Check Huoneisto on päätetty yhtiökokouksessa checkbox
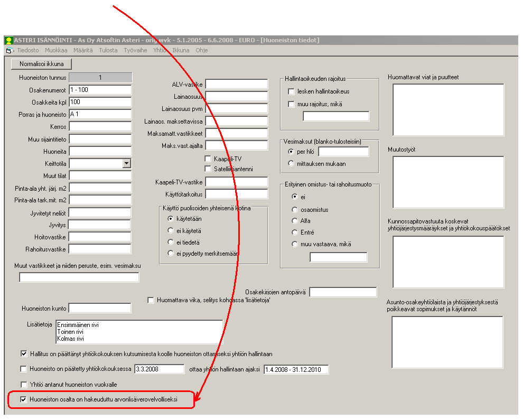 click(x=23, y=369)
